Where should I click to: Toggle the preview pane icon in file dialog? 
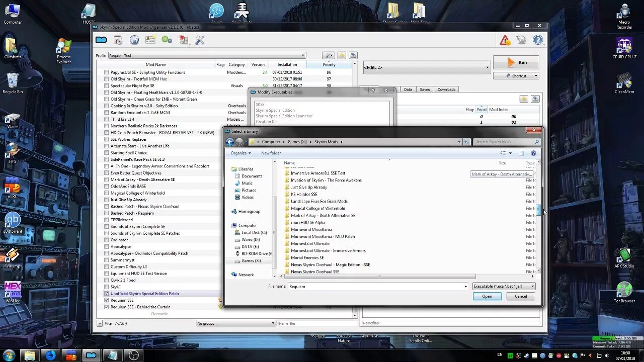(x=521, y=153)
